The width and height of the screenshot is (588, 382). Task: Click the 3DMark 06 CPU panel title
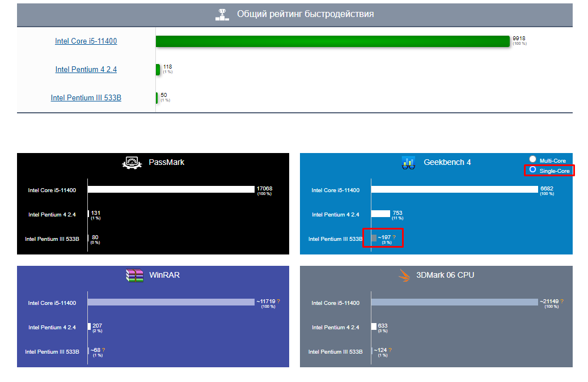[445, 275]
